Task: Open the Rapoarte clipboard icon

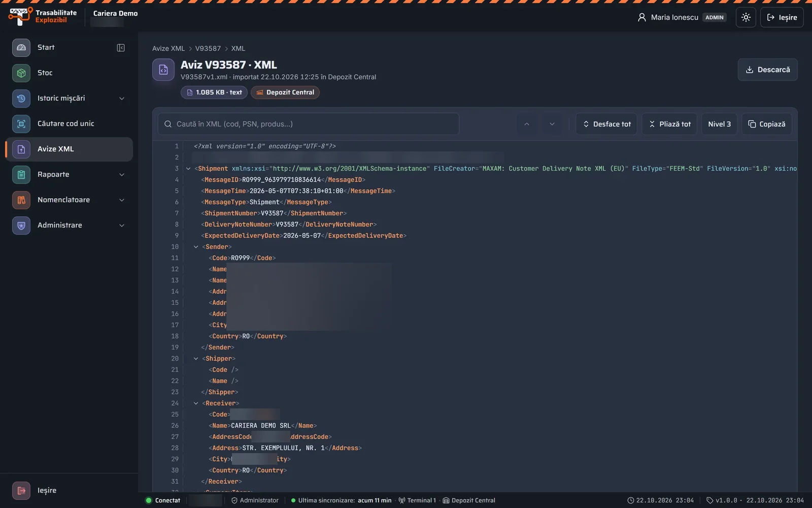Action: [21, 175]
